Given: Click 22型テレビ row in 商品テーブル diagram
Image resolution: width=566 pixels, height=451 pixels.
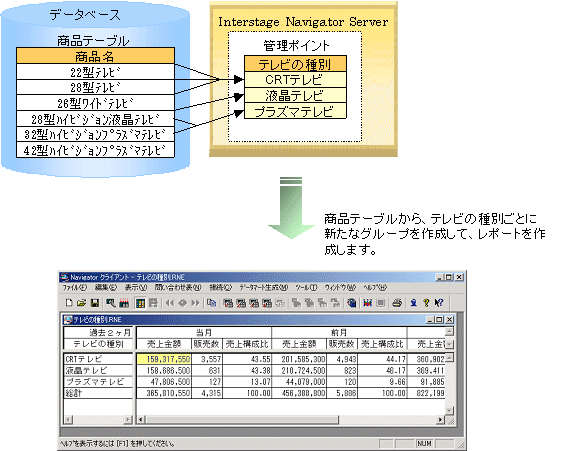Looking at the screenshot, I should (95, 72).
